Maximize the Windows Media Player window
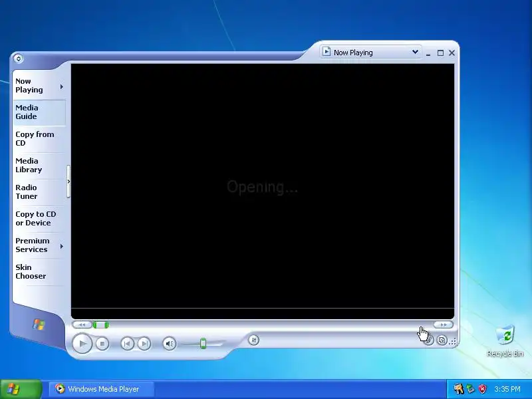 440,53
